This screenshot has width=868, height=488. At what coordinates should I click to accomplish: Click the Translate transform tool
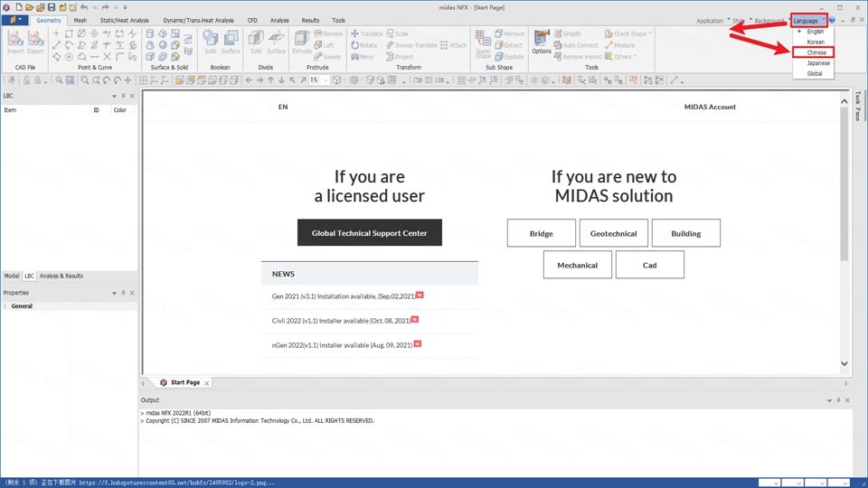click(x=366, y=33)
